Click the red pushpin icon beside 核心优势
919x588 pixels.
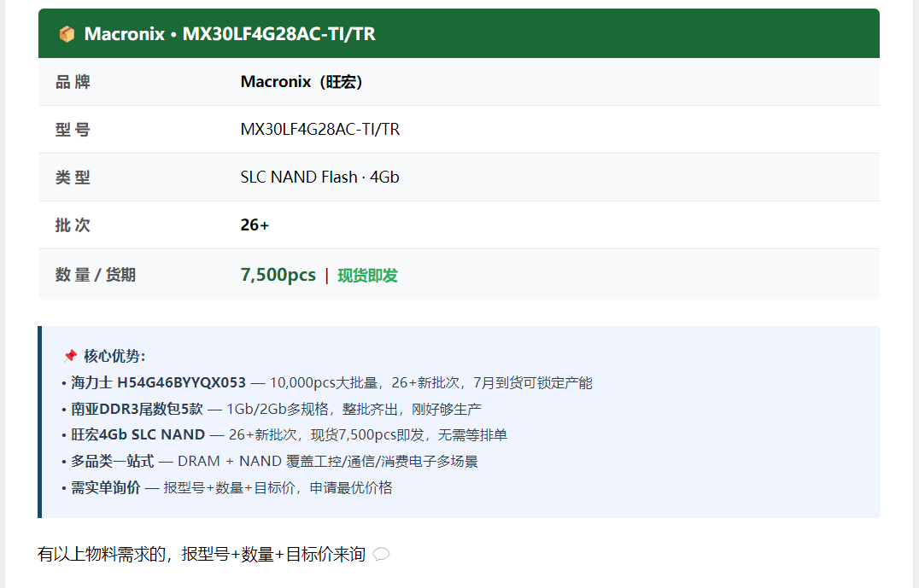70,356
